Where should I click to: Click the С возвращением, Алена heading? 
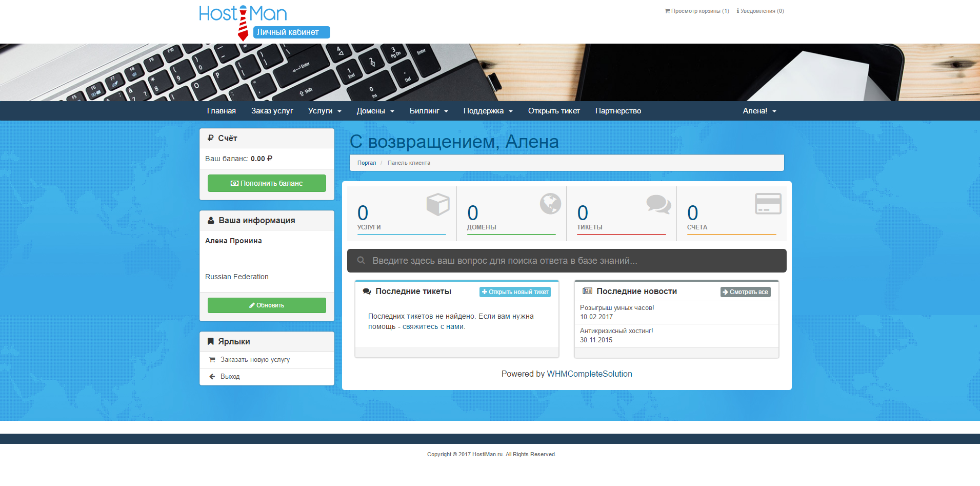click(x=454, y=142)
